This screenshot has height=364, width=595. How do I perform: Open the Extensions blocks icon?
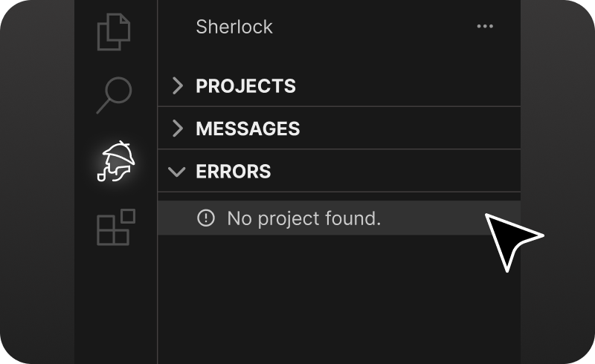click(116, 227)
